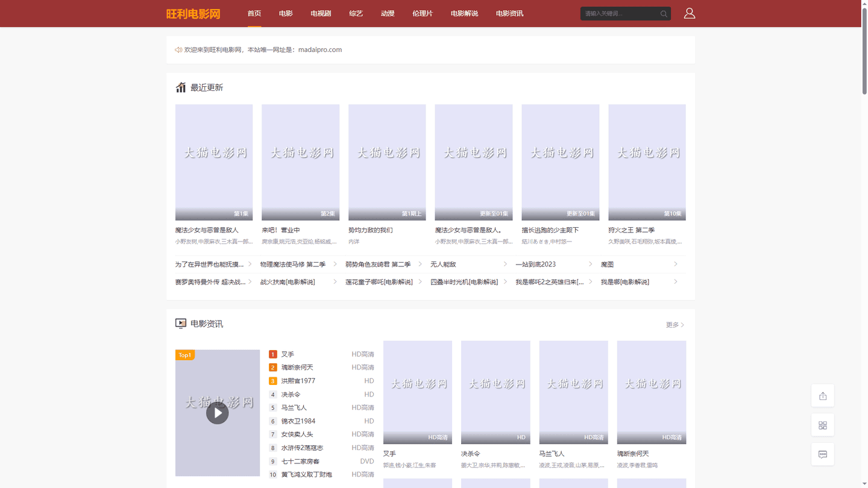The width and height of the screenshot is (868, 488).
Task: Open 马兰飞人 poster thumbnail
Action: 574,392
